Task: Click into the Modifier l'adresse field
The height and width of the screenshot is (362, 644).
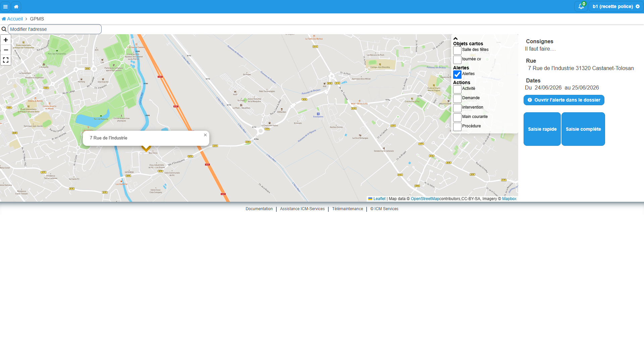Action: click(55, 29)
